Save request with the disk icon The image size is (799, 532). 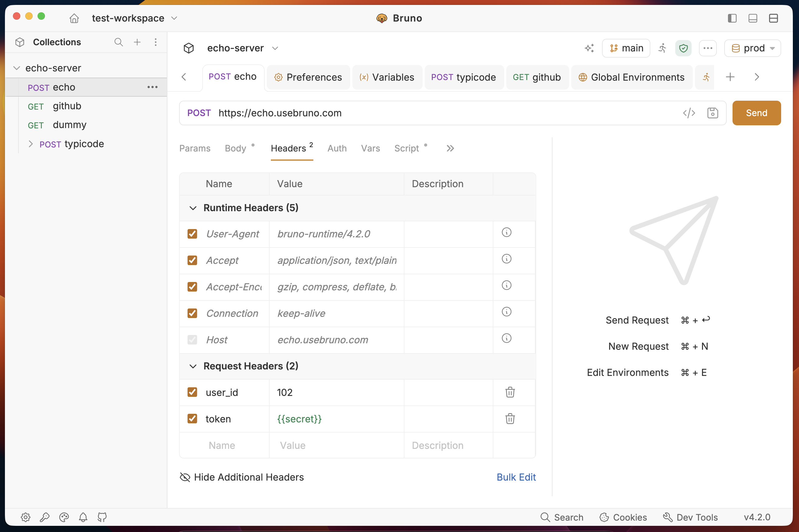pos(713,113)
